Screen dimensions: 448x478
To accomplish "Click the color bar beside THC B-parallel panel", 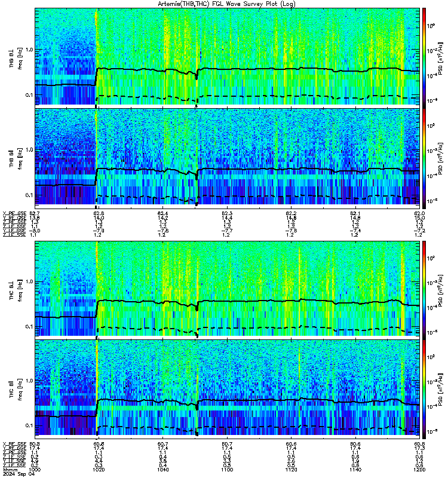I will 424,390.
